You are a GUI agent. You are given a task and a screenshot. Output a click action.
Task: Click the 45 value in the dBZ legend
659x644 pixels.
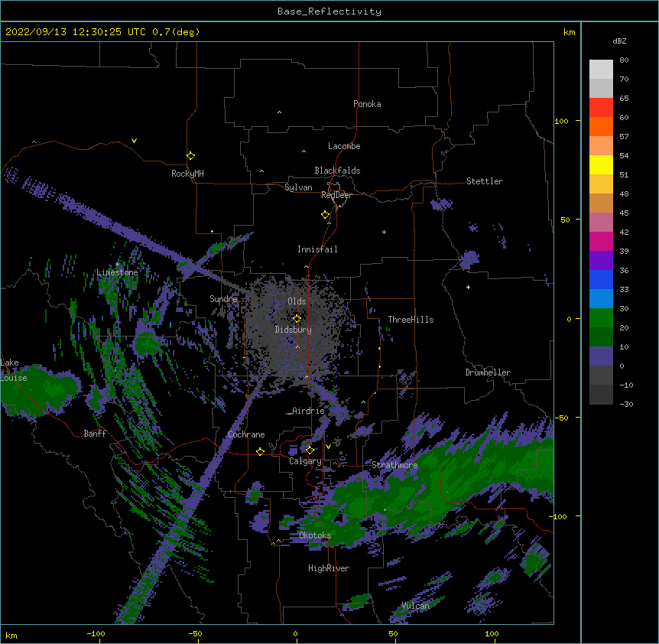tap(624, 213)
